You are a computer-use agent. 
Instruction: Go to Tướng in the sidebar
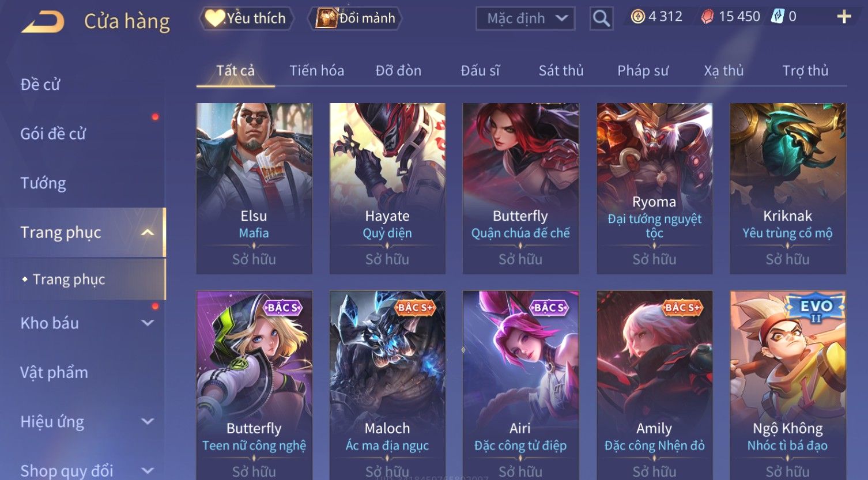coord(43,183)
